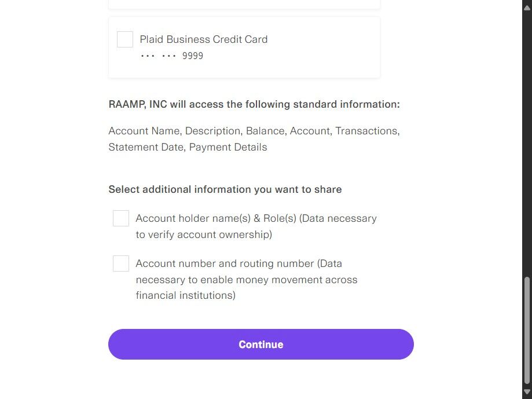Click the vertical scrollbar thumb
This screenshot has width=532, height=399.
(527, 330)
